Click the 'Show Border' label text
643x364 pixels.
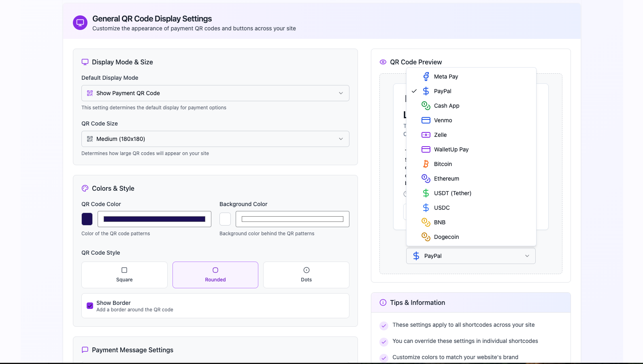pos(113,303)
